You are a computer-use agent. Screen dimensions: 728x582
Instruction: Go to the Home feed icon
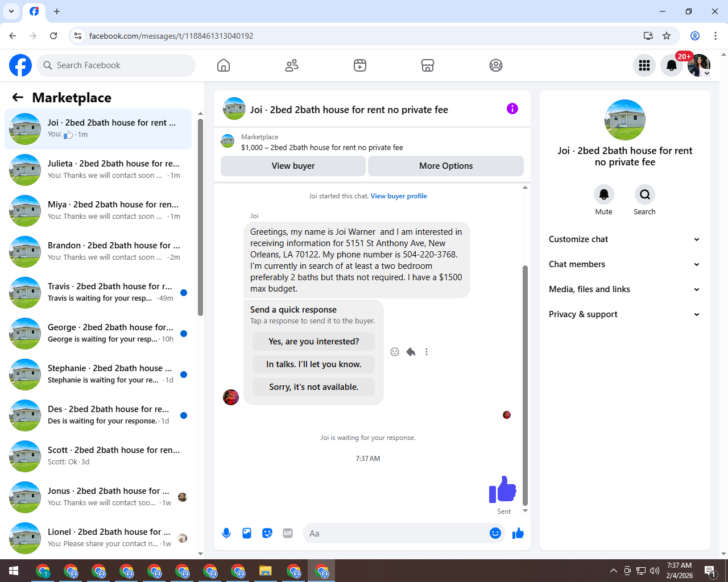pyautogui.click(x=224, y=65)
